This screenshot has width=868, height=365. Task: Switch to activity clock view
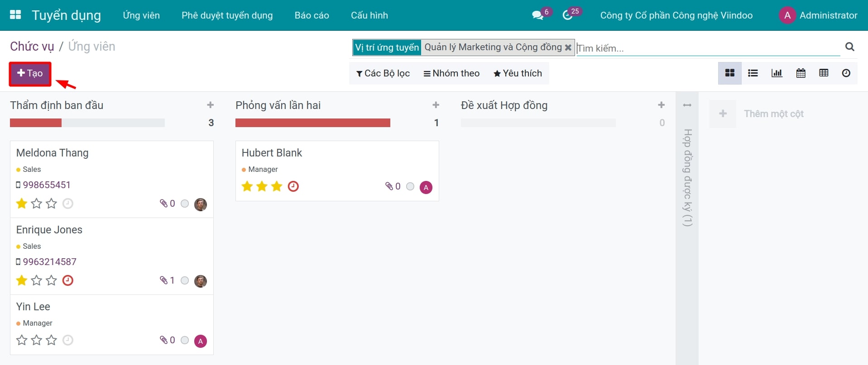click(846, 73)
